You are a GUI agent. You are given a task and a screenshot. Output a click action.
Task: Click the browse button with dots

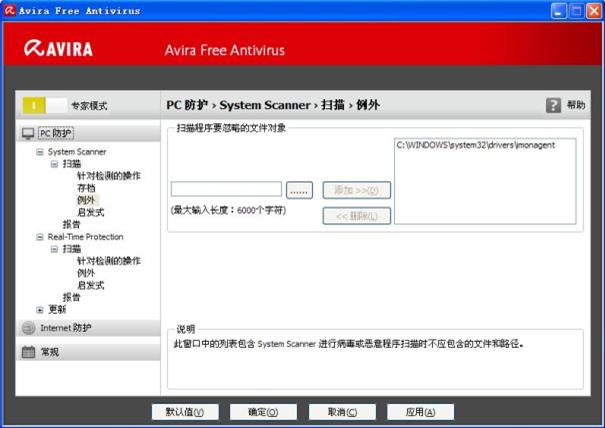pyautogui.click(x=299, y=190)
